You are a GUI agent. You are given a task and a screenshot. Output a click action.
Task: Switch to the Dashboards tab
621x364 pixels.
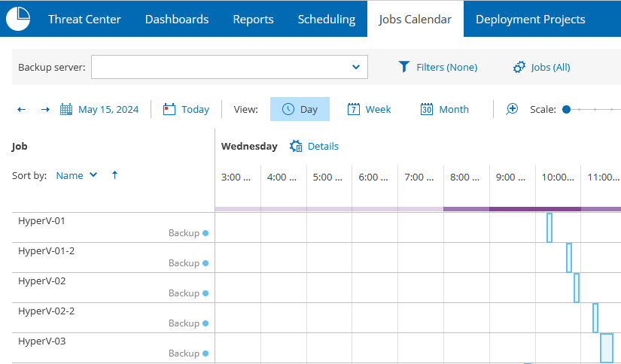pyautogui.click(x=177, y=19)
